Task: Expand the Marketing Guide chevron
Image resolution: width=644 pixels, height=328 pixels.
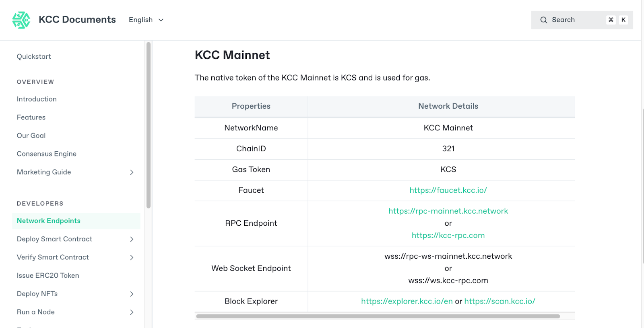Action: (132, 172)
